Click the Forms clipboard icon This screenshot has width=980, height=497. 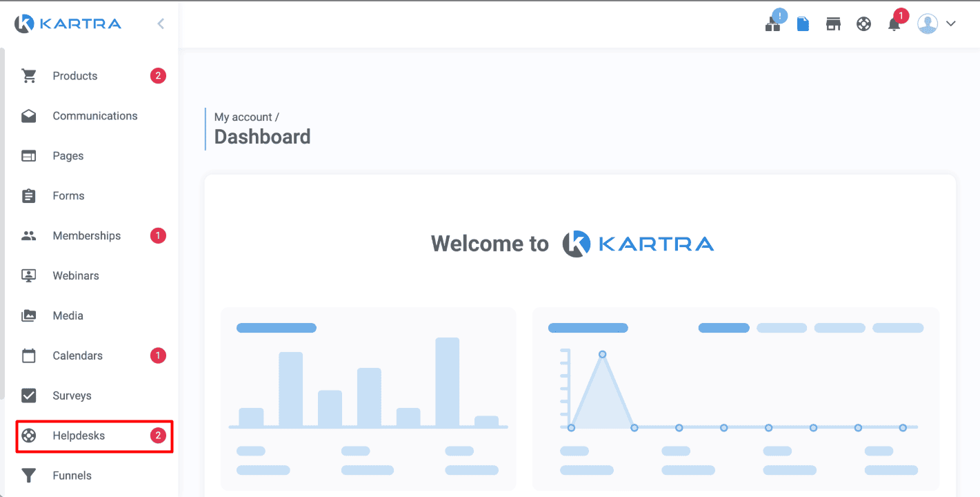(x=28, y=196)
